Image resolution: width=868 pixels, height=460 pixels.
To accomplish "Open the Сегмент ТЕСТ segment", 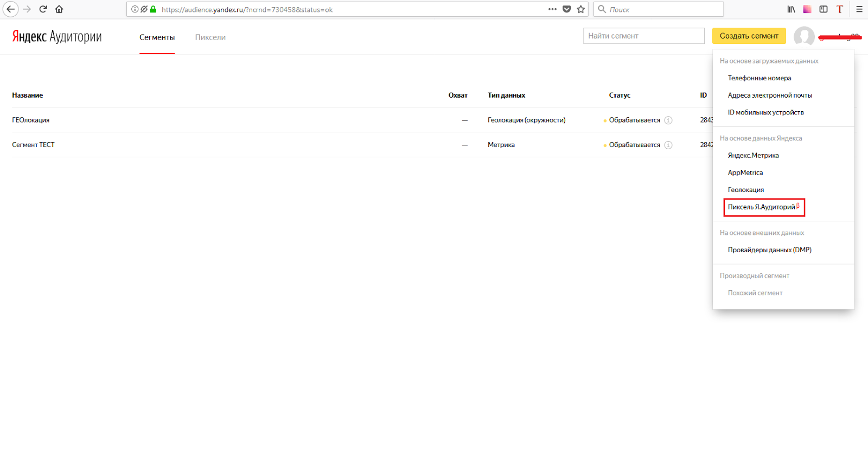I will [34, 145].
